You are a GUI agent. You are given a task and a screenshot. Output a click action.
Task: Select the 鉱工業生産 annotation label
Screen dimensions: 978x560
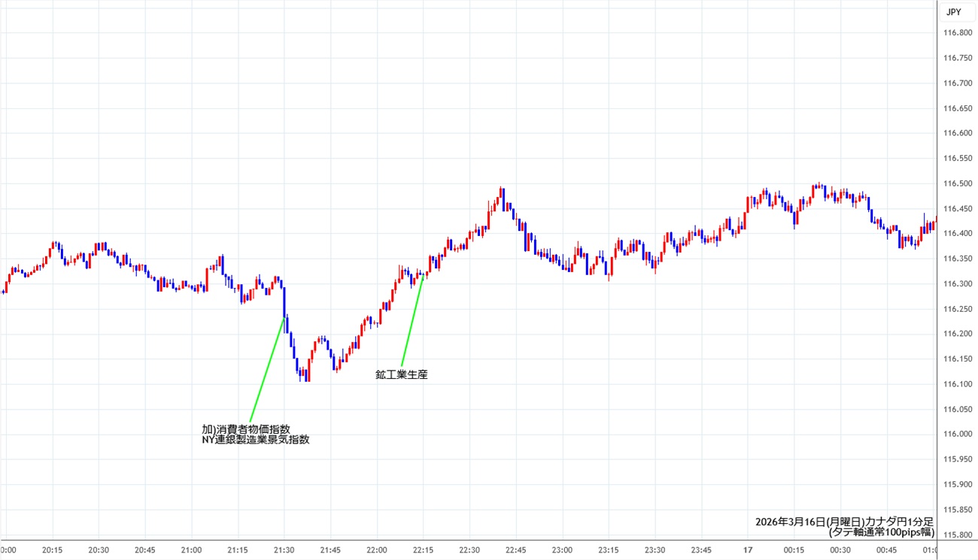point(401,374)
